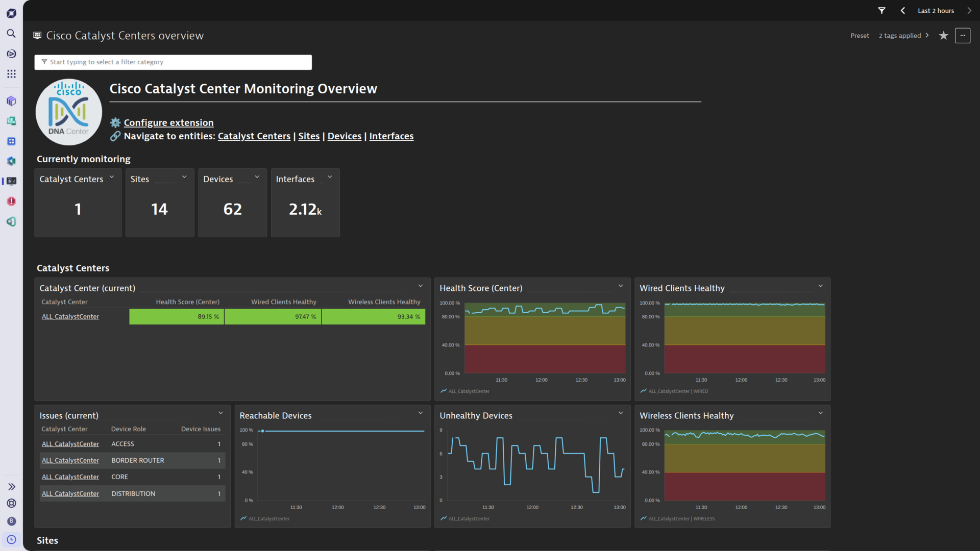Image resolution: width=980 pixels, height=551 pixels.
Task: Open the Dynatrace logo home icon
Action: pyautogui.click(x=11, y=13)
